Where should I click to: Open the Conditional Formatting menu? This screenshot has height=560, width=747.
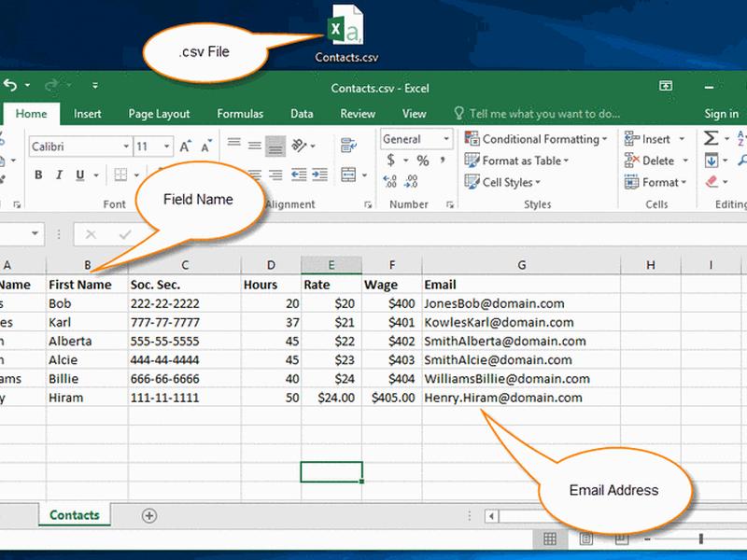[x=536, y=139]
